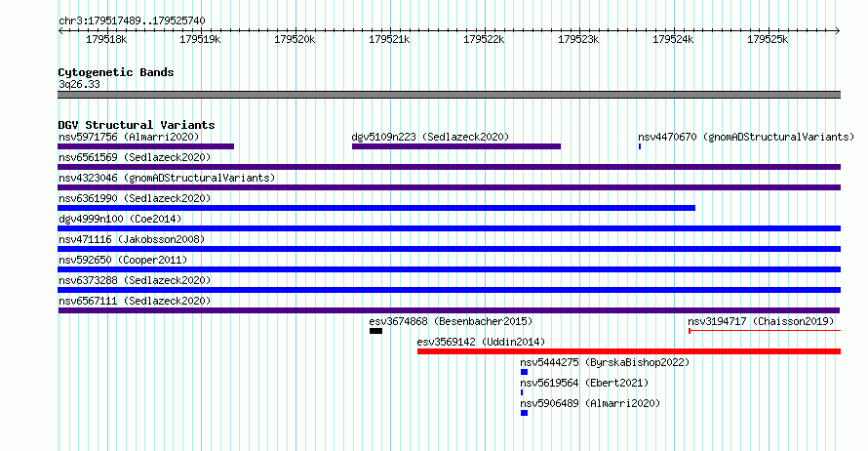The image size is (868, 451).
Task: Click the thin red nsv3194717 variant line
Action: [x=765, y=331]
